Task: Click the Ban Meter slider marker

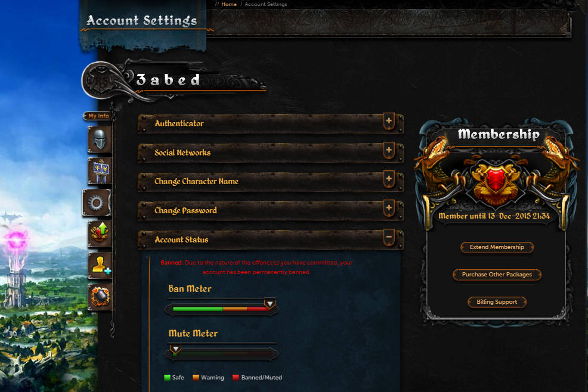Action: [x=270, y=304]
